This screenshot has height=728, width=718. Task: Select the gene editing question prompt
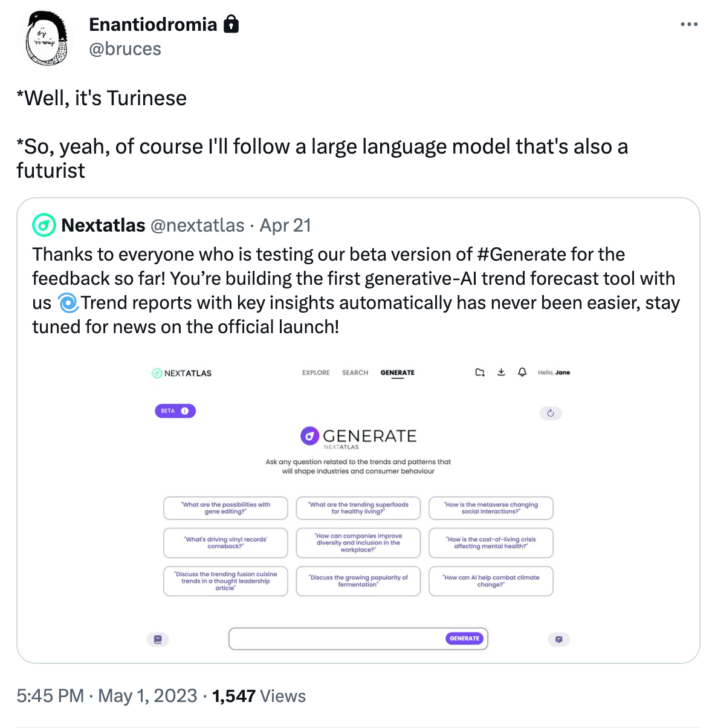coord(225,508)
